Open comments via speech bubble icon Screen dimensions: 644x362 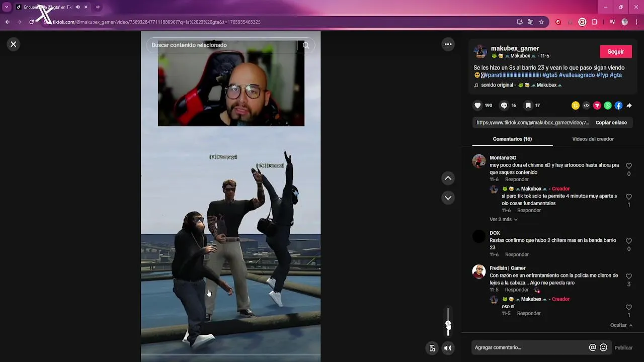pyautogui.click(x=504, y=106)
